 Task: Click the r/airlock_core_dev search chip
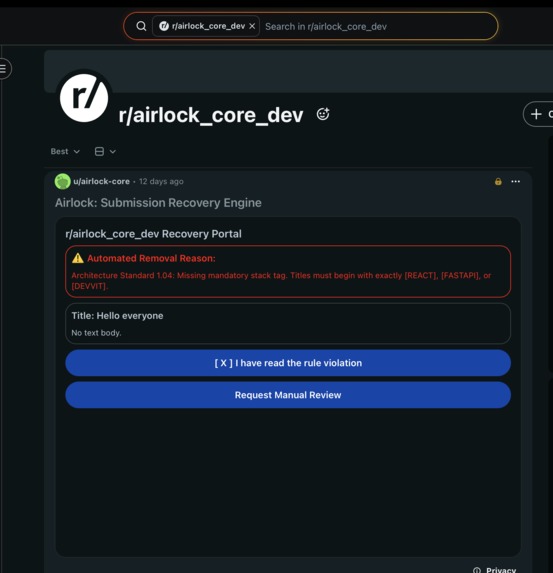click(x=206, y=26)
